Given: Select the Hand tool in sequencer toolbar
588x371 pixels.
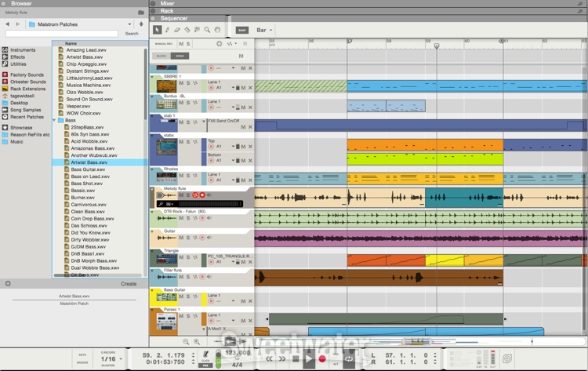Looking at the screenshot, I should (217, 30).
